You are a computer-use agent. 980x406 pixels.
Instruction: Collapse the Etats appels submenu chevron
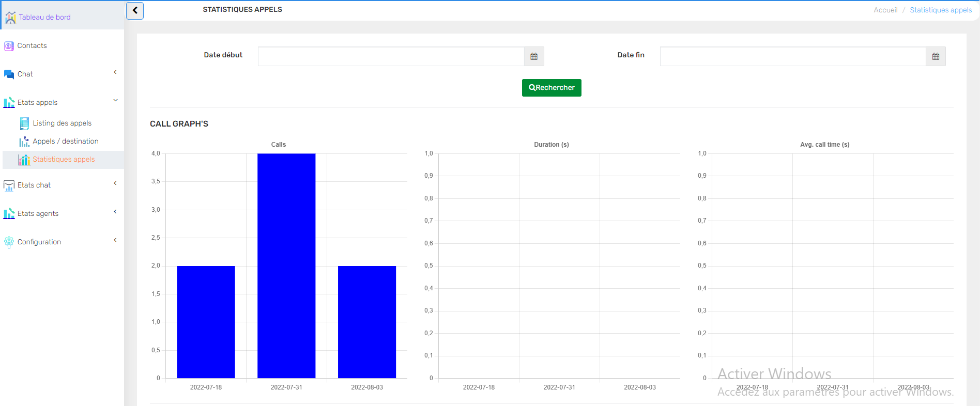pyautogui.click(x=115, y=100)
